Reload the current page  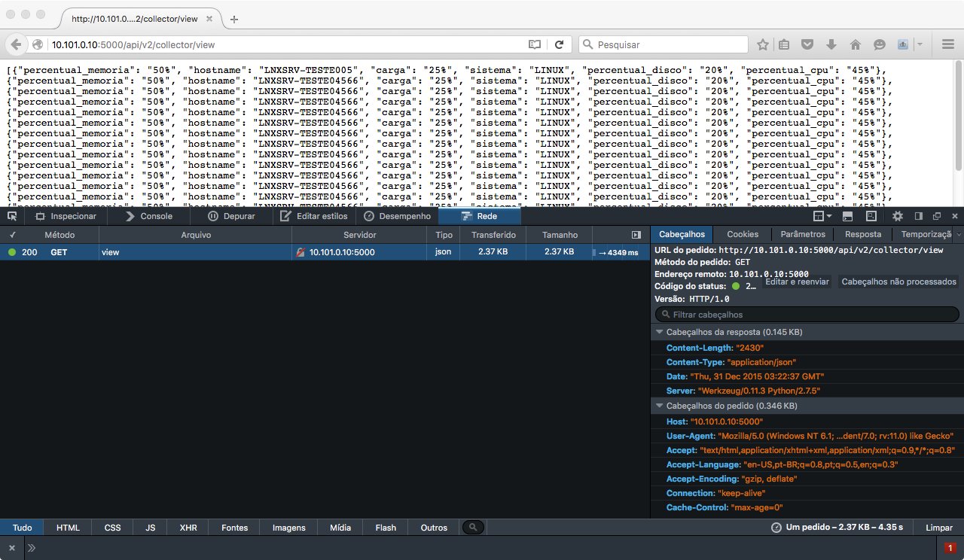point(559,44)
